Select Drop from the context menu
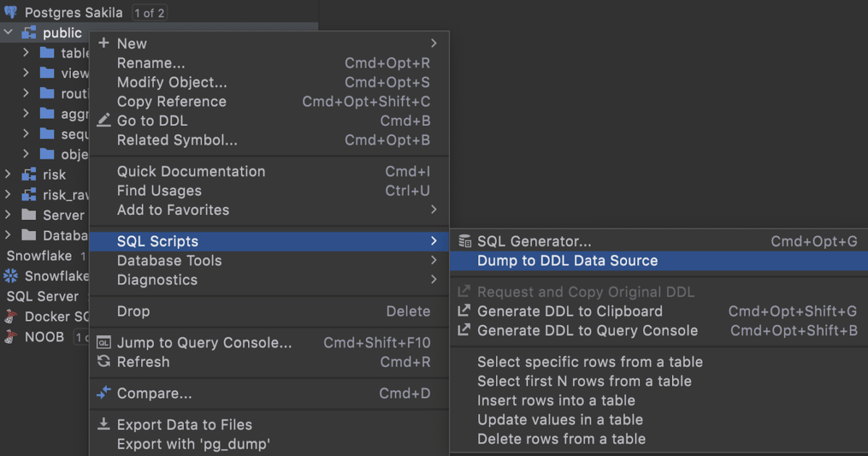868x456 pixels. click(134, 311)
